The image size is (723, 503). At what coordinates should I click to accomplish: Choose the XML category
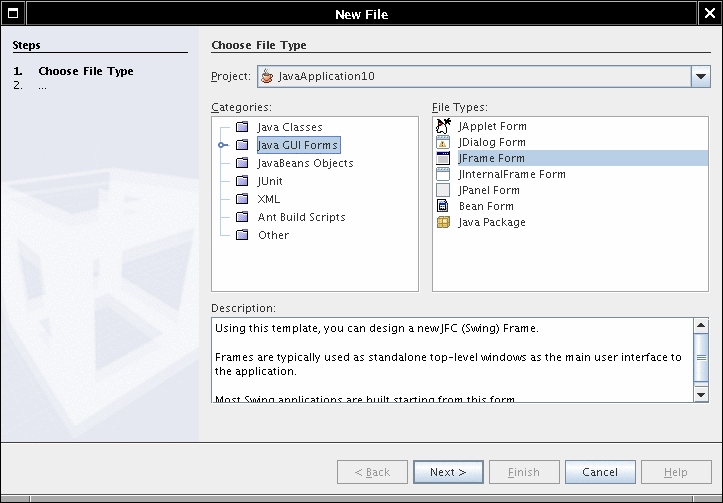268,199
